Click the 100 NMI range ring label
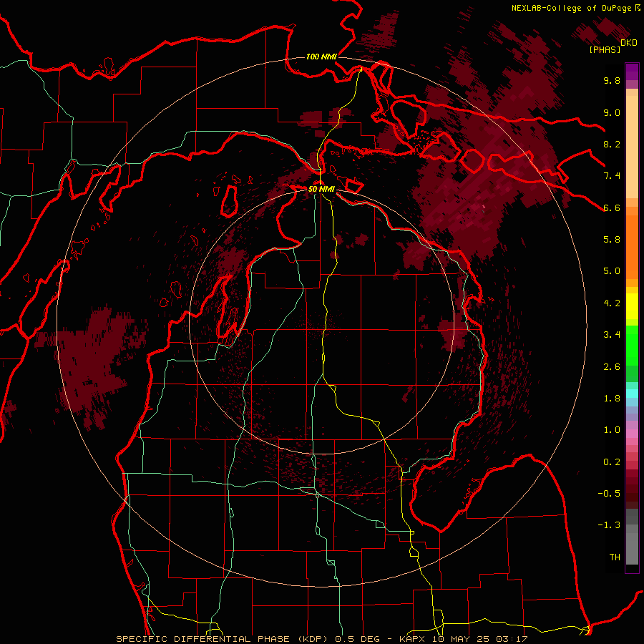The height and width of the screenshot is (644, 644). coord(321,57)
